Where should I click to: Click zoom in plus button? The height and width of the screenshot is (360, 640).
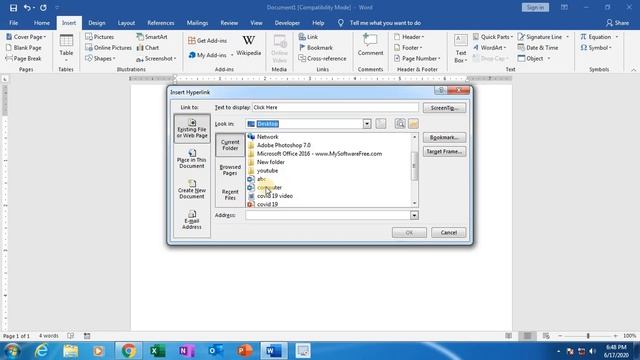(616, 336)
